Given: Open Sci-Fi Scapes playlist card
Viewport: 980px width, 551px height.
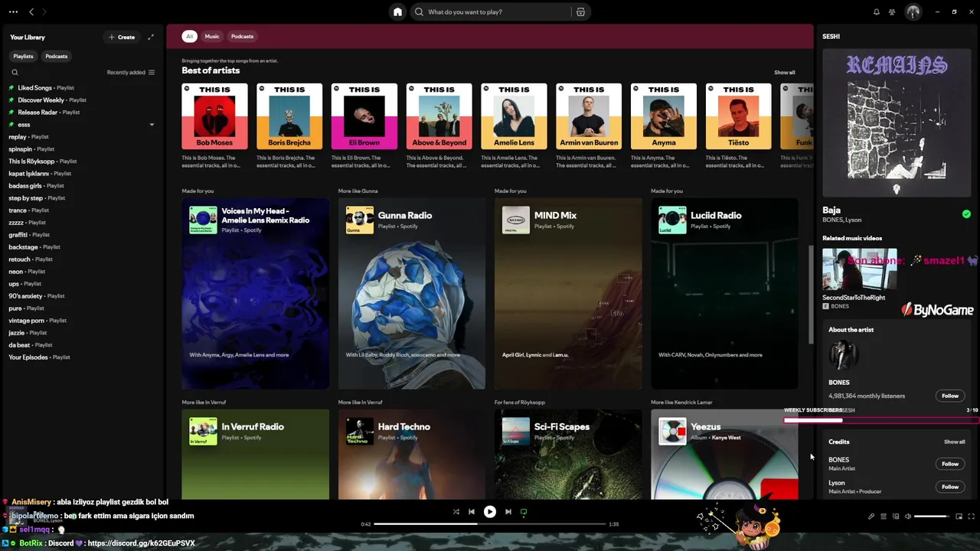Looking at the screenshot, I should tap(568, 454).
